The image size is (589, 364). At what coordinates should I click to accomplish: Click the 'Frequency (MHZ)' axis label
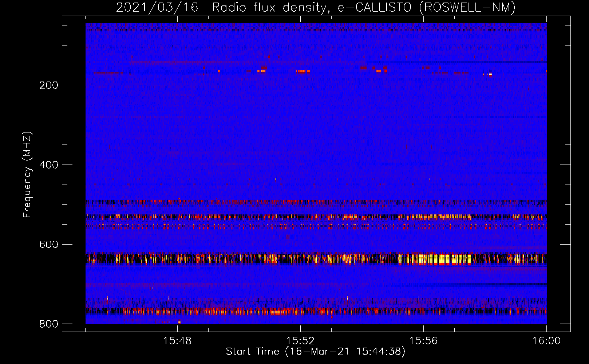coord(27,175)
